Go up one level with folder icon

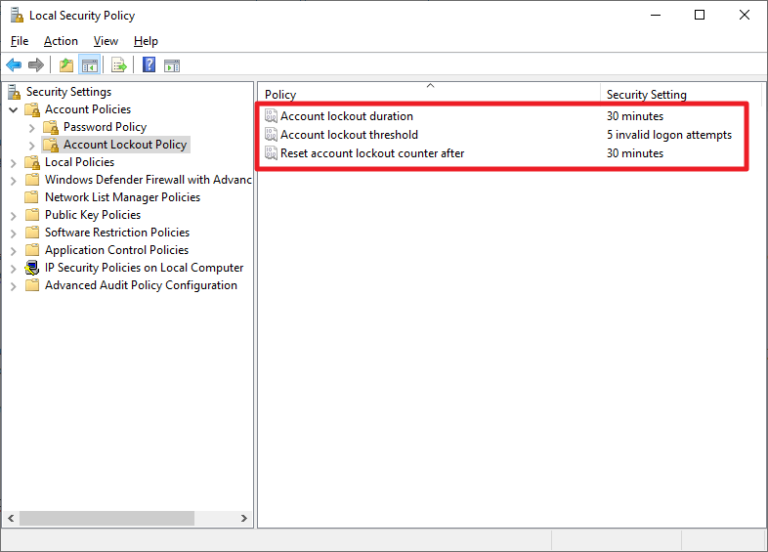tap(66, 65)
